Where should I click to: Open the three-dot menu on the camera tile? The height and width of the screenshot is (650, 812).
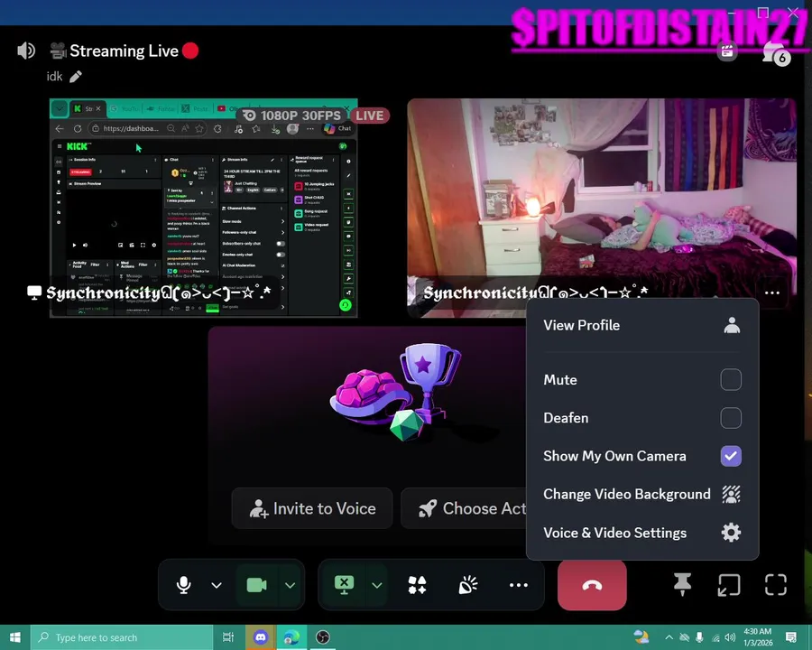click(x=772, y=292)
